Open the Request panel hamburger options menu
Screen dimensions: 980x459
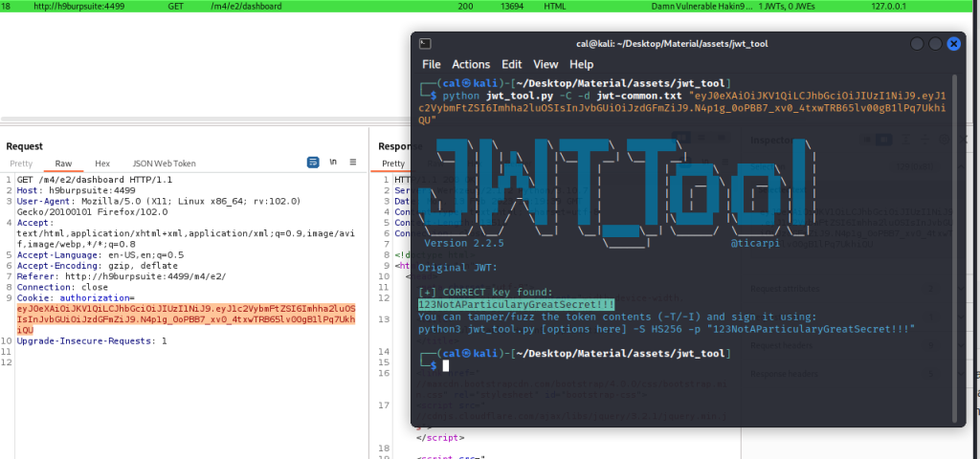tap(353, 163)
